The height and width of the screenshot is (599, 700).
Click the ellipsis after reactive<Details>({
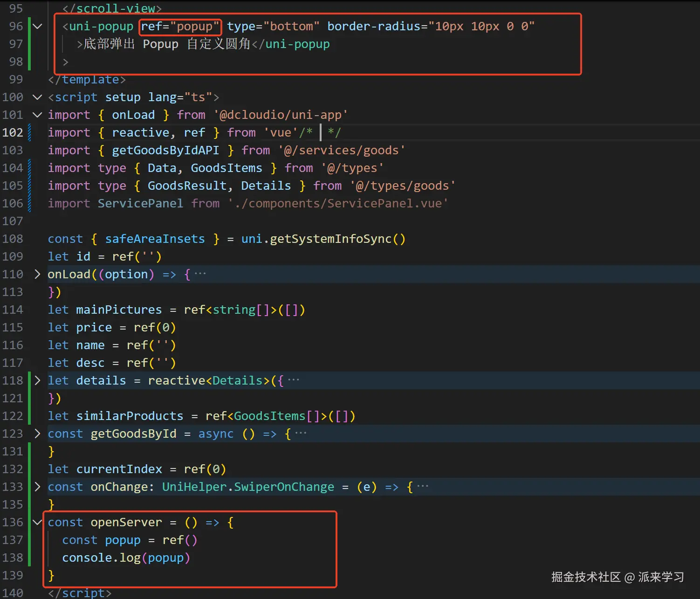(294, 381)
